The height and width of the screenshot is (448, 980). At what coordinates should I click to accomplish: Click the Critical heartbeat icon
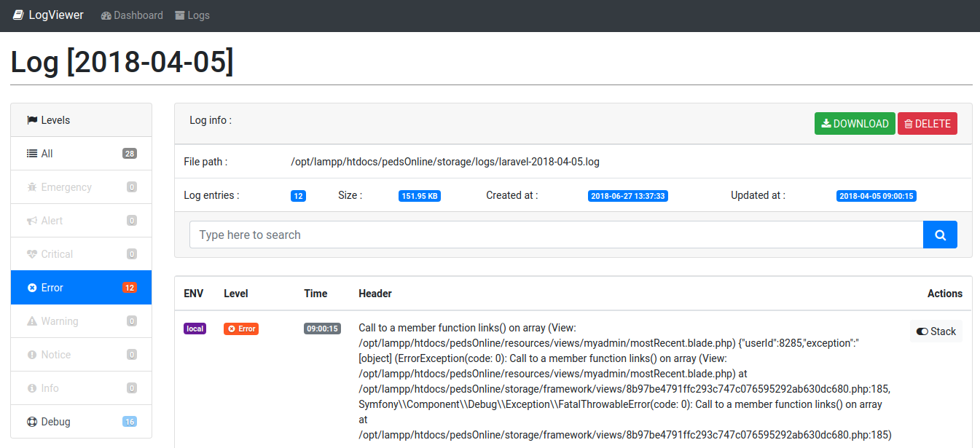click(32, 254)
